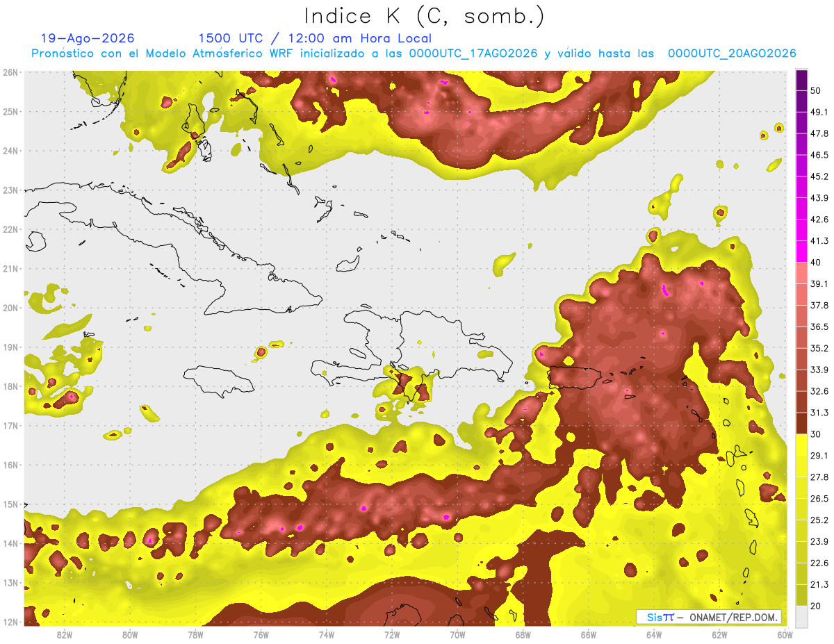Image resolution: width=834 pixels, height=644 pixels.
Task: Click the color scale label '49.1'
Action: pos(819,112)
